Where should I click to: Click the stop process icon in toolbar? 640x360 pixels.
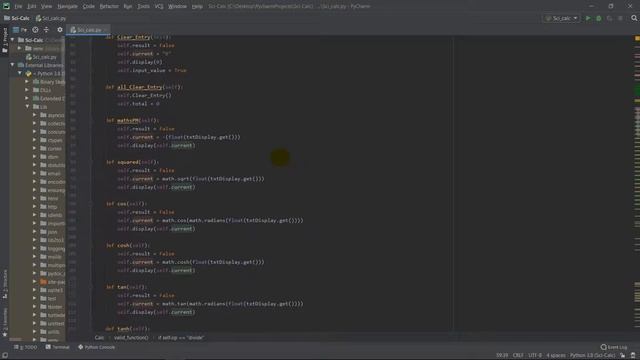click(x=620, y=18)
